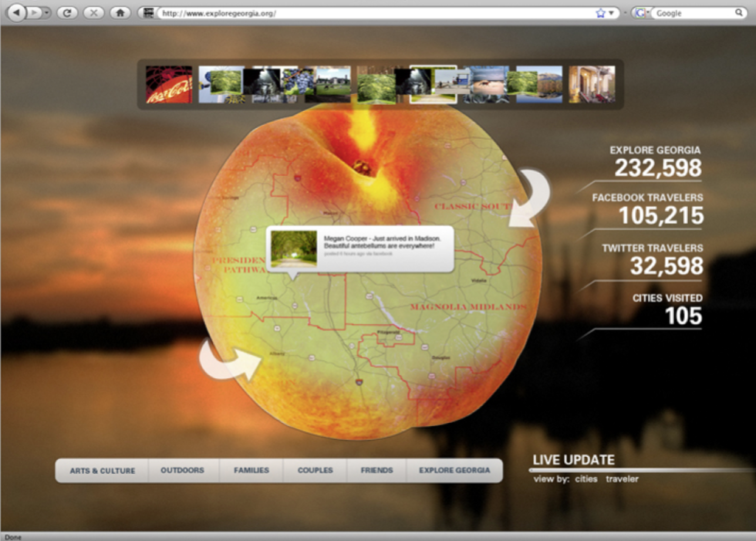Click the Cities Visited 105 counter
This screenshot has height=541, width=756.
668,310
